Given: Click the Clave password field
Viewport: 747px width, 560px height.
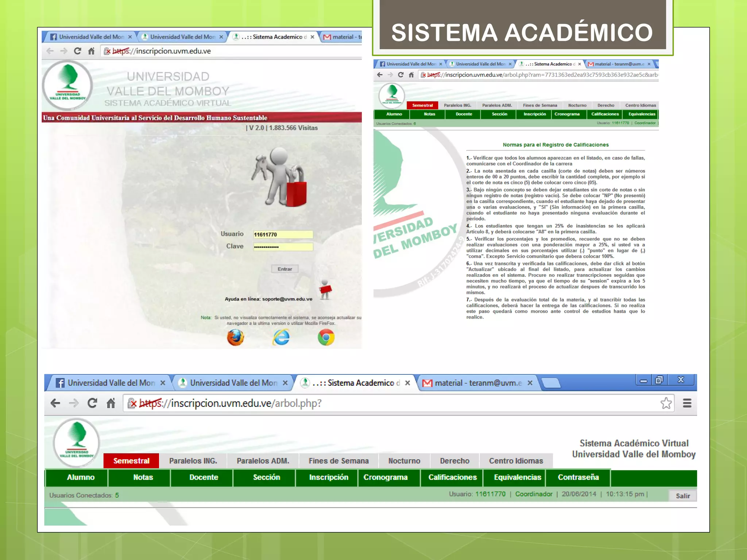Looking at the screenshot, I should coord(283,247).
